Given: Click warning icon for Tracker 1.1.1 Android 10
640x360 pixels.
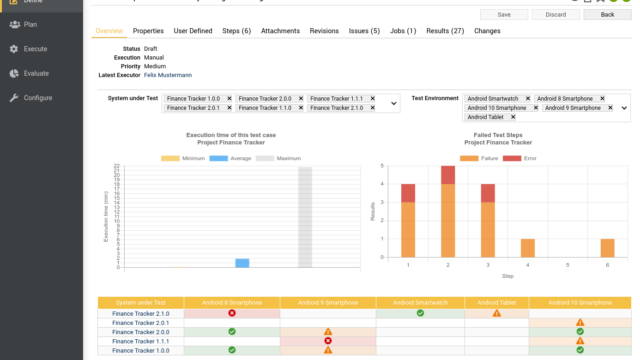Looking at the screenshot, I should [x=580, y=341].
